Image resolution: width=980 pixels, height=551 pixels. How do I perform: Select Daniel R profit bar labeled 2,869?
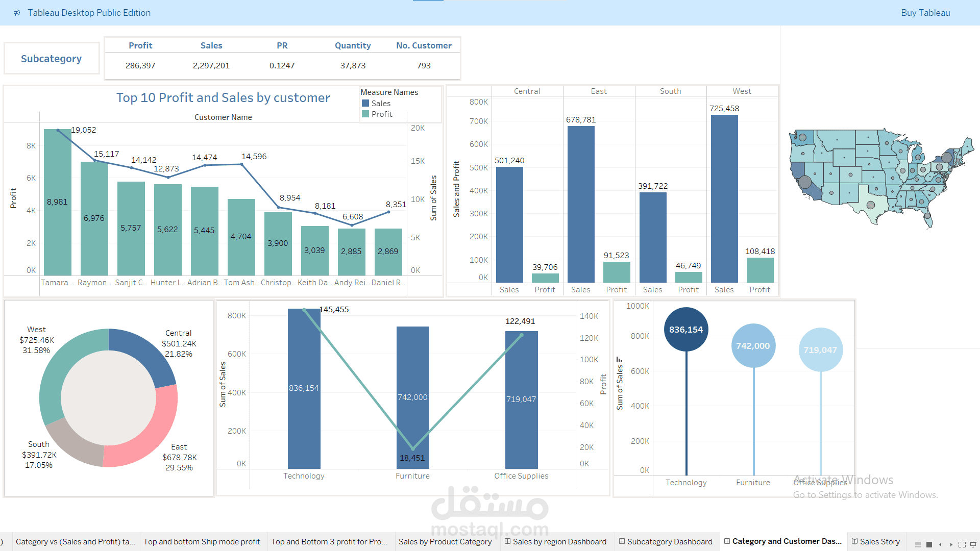point(388,252)
